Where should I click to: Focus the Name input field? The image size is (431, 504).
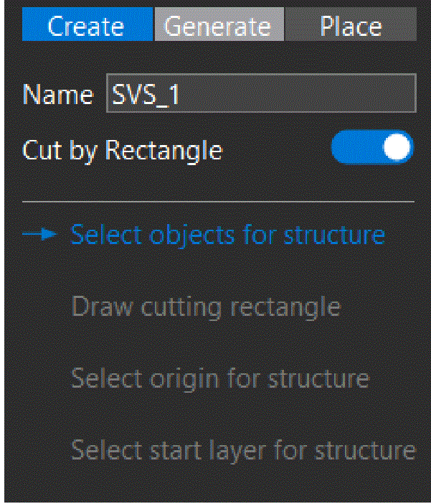(x=261, y=93)
